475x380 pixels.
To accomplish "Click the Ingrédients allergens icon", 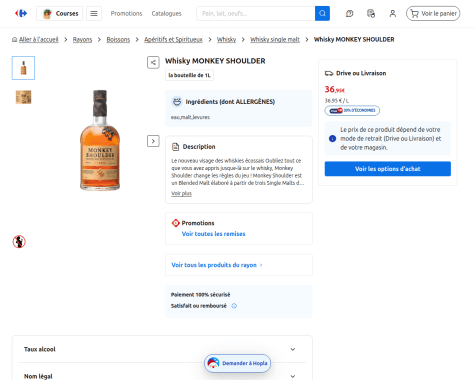I will tap(177, 101).
